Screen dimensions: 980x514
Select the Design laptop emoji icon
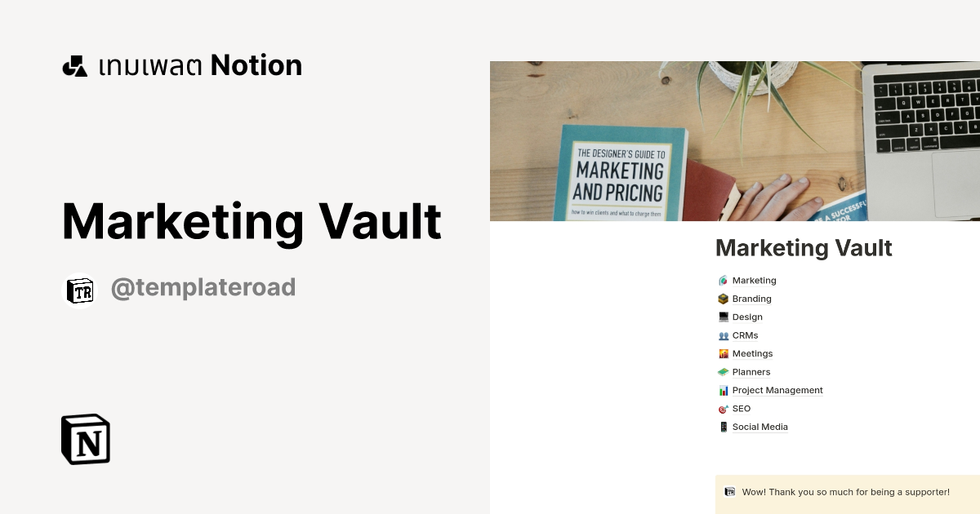point(723,317)
